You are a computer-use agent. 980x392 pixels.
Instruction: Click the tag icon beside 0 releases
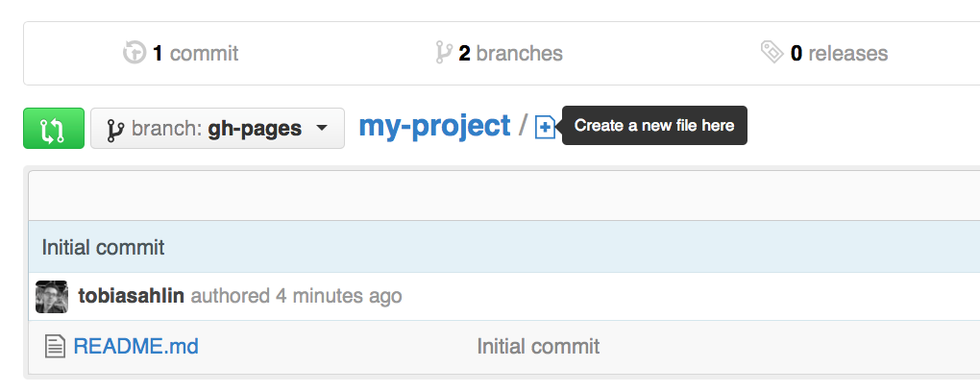point(772,52)
